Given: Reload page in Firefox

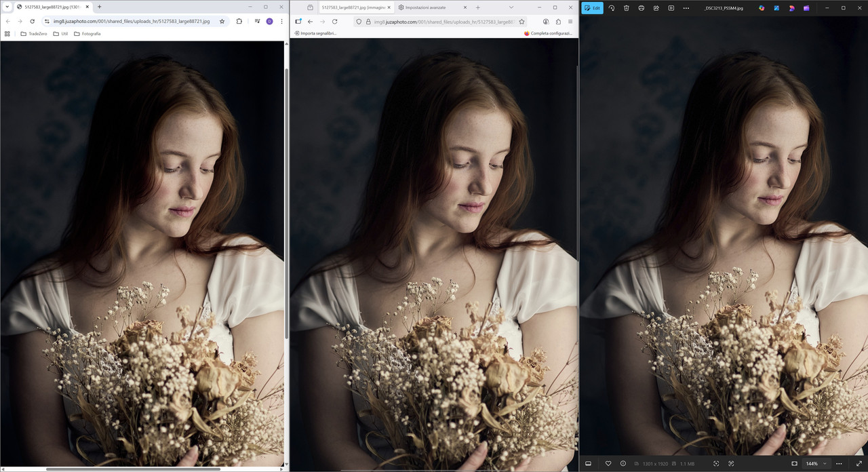Looking at the screenshot, I should [334, 21].
